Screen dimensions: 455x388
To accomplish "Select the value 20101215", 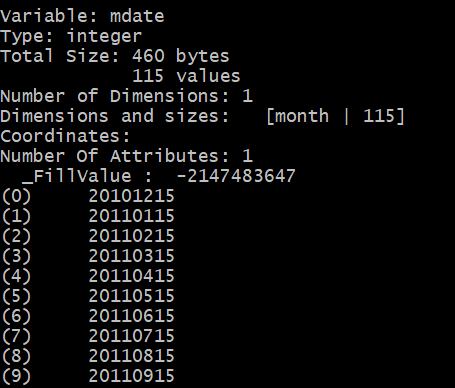I will click(131, 196).
